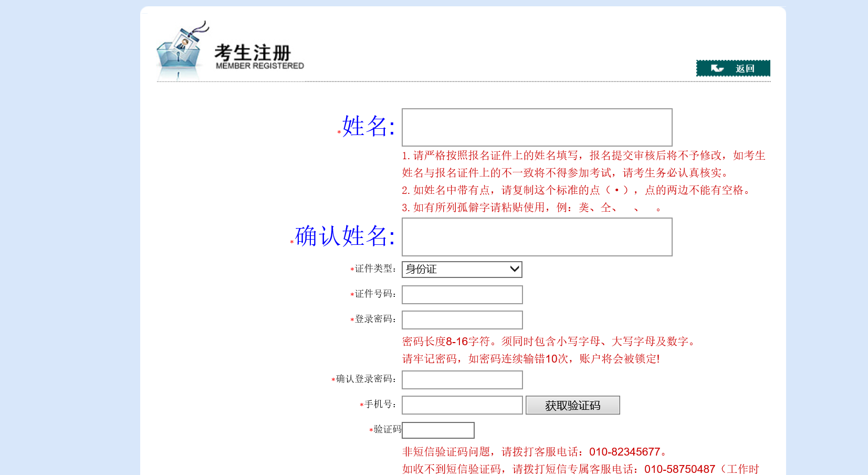Screen dimensions: 868x475
Task: Click the 姓名: label
Action: tap(368, 127)
